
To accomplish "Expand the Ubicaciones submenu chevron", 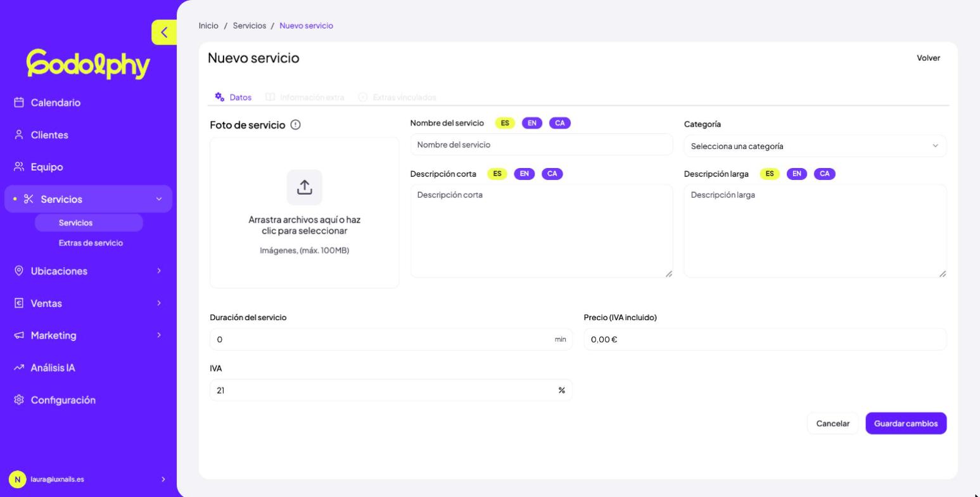I will coord(159,271).
